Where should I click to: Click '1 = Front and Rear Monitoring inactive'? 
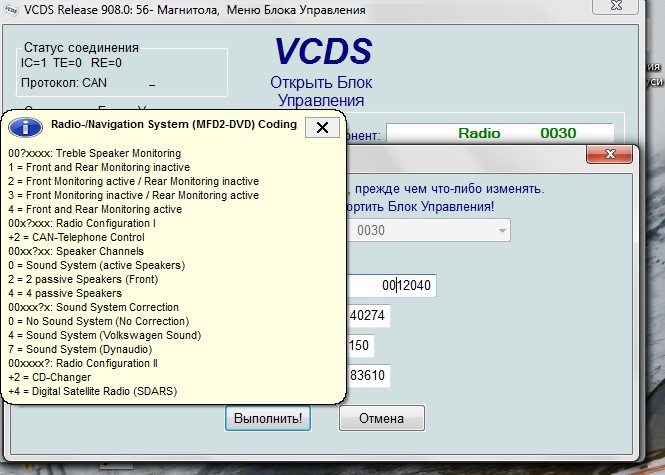(99, 167)
